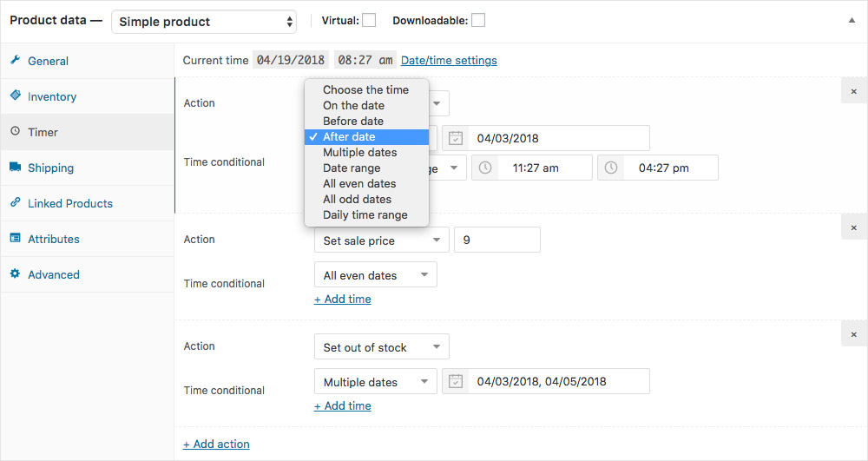Click the sale price field containing 9

[496, 240]
